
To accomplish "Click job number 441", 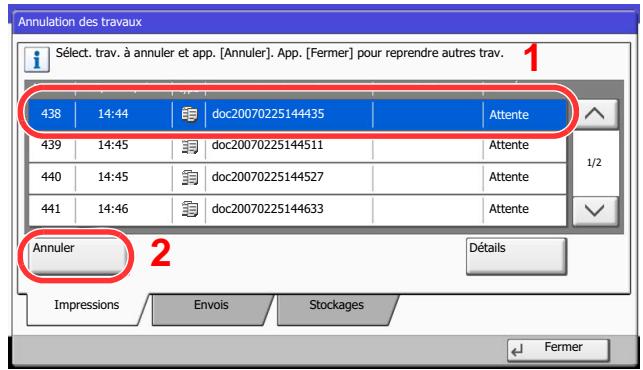I will tap(51, 209).
